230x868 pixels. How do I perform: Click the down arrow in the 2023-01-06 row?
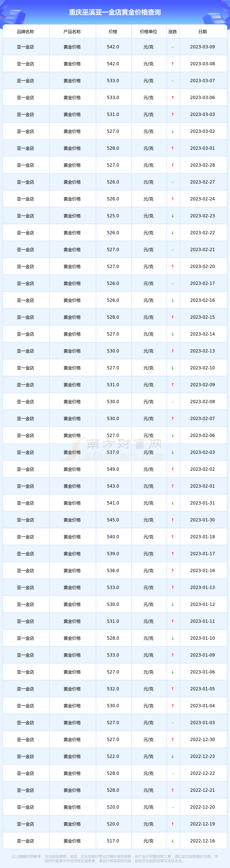click(173, 672)
